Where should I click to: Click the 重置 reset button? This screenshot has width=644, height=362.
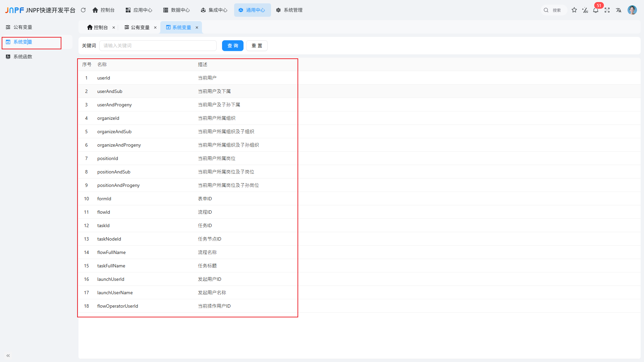tap(257, 46)
